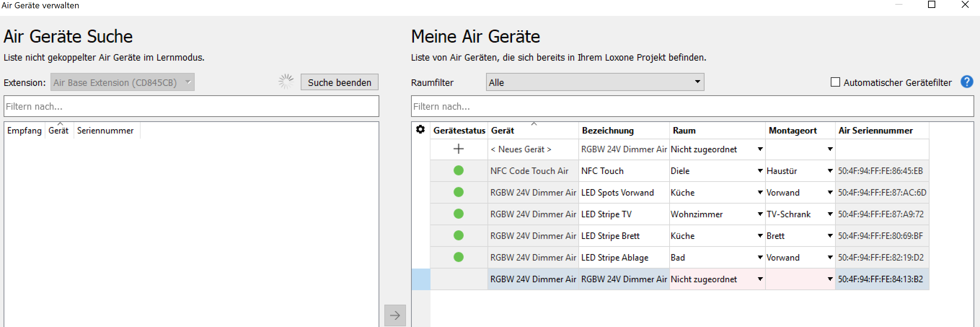Image resolution: width=980 pixels, height=327 pixels.
Task: Click green status dot for LED Stripe Ablage
Action: coord(458,257)
